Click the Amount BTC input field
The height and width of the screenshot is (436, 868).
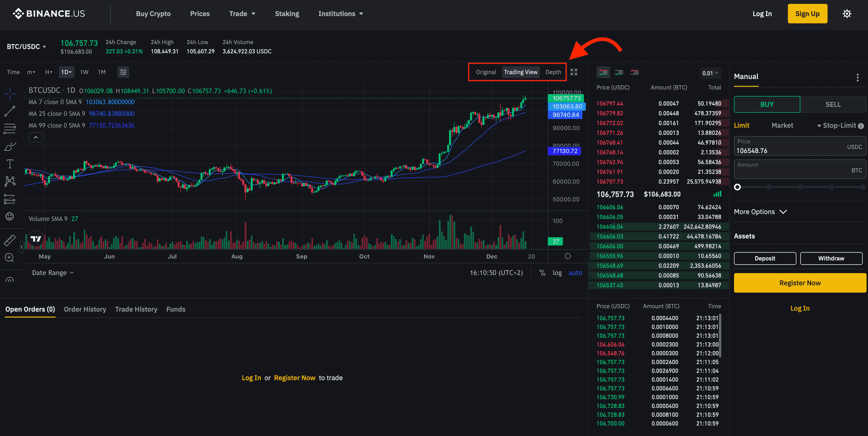[799, 169]
